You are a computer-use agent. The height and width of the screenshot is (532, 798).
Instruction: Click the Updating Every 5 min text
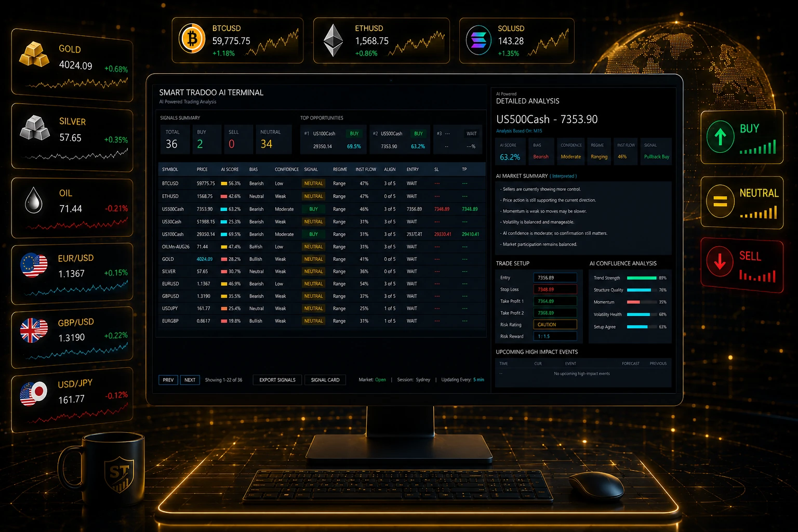(x=462, y=380)
